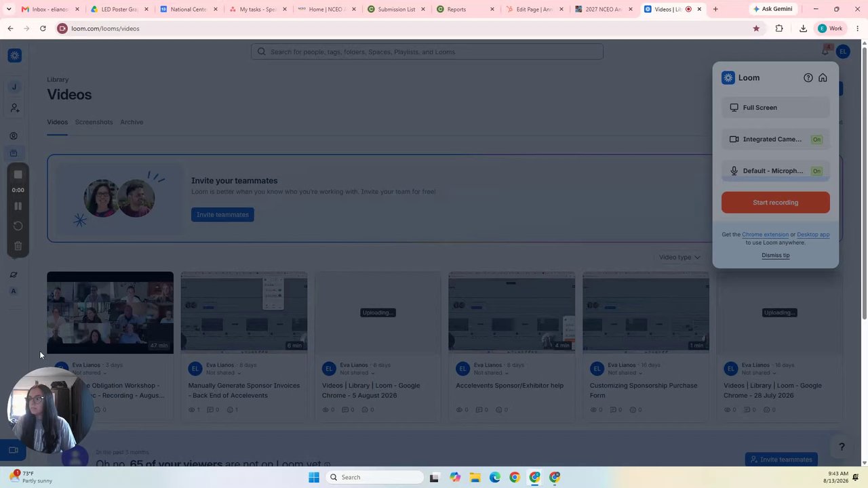The height and width of the screenshot is (488, 868).
Task: Toggle the Default Microphone On switch
Action: coord(816,171)
